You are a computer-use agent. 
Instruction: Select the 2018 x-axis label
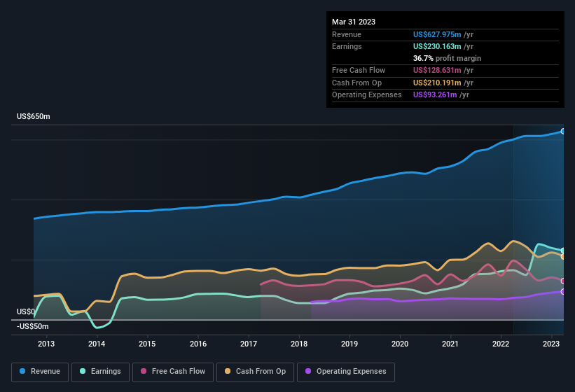click(x=299, y=344)
